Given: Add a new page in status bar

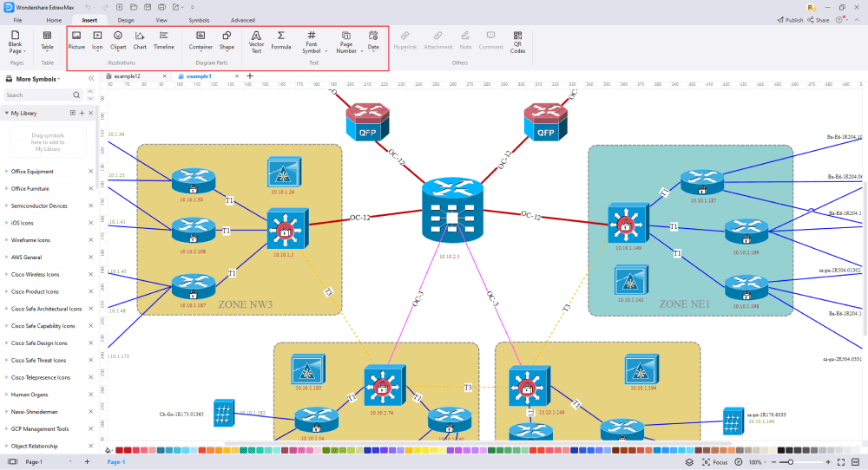Looking at the screenshot, I should click(x=87, y=461).
